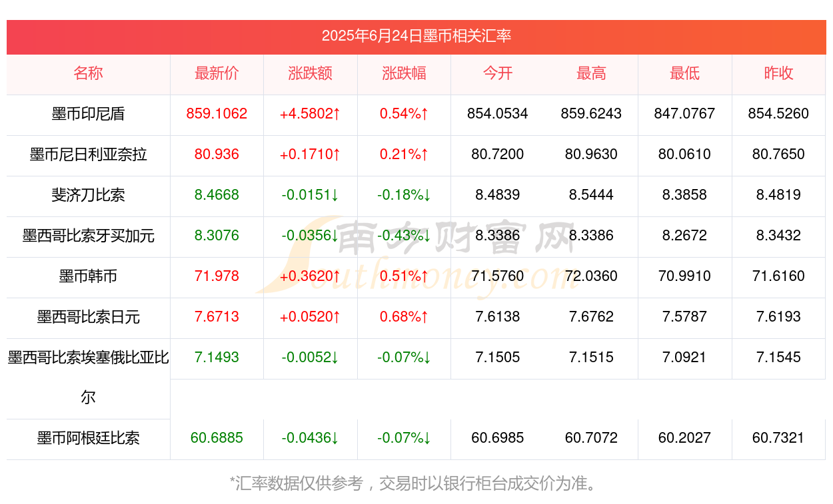Select the 最低 column header
Image resolution: width=833 pixels, height=504 pixels.
(684, 73)
